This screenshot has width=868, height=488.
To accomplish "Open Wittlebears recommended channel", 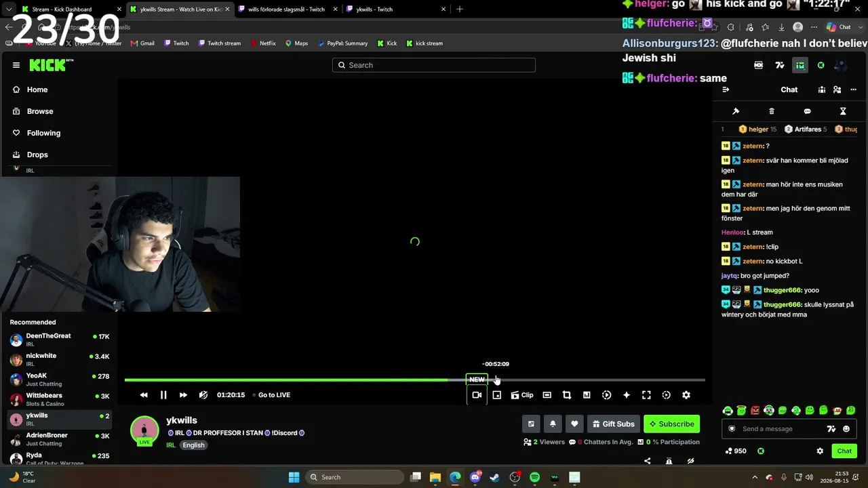I will (x=60, y=399).
